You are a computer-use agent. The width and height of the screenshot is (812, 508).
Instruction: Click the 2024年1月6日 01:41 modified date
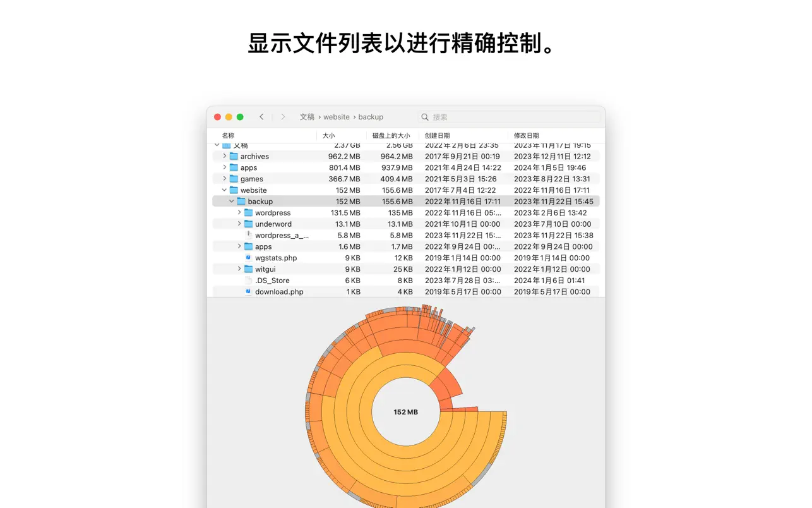(549, 281)
